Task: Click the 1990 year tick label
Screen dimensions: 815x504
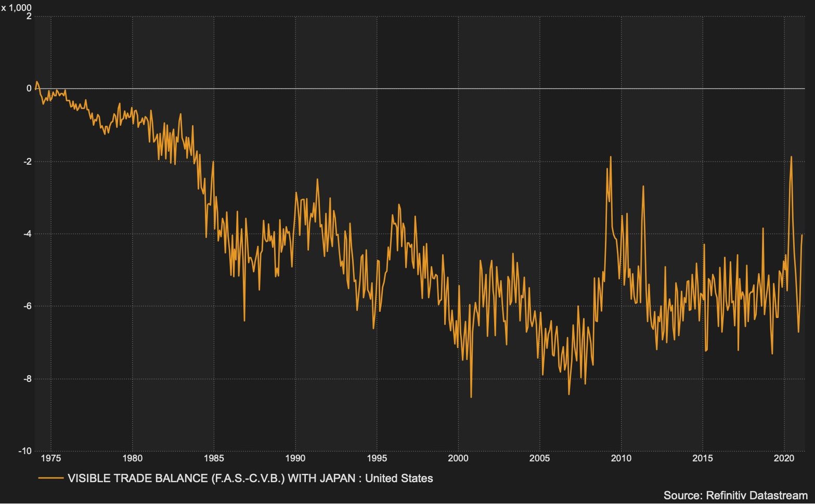Action: 295,458
